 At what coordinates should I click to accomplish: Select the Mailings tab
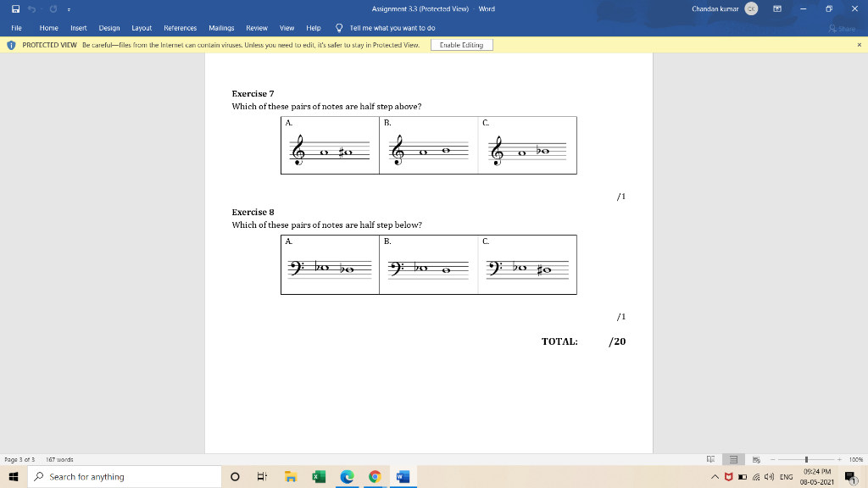(221, 28)
